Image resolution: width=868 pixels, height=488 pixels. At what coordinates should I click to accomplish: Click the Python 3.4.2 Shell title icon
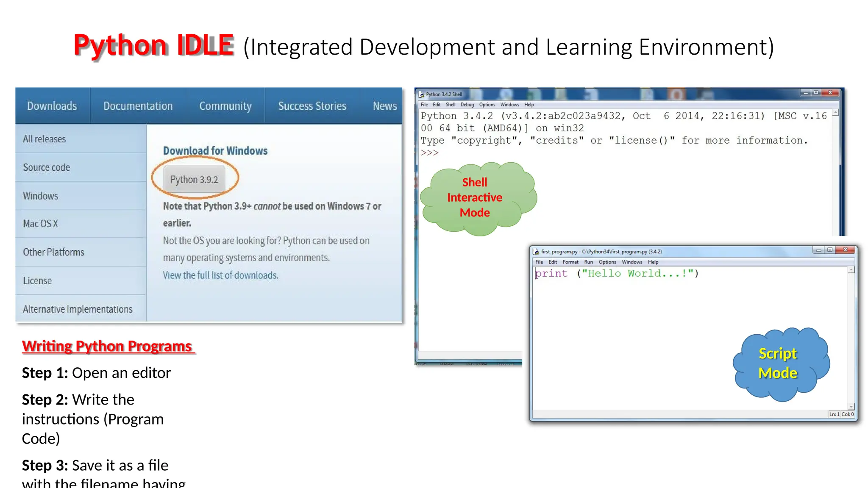click(422, 94)
